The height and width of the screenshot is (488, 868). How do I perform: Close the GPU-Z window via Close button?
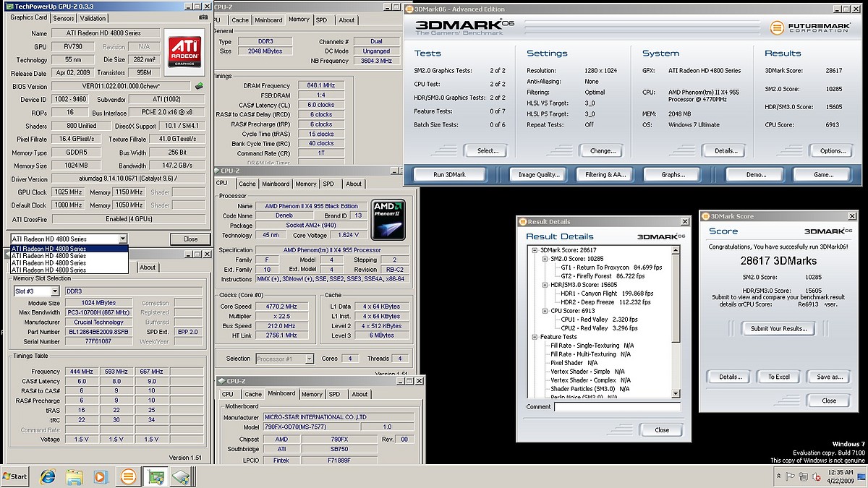(190, 239)
